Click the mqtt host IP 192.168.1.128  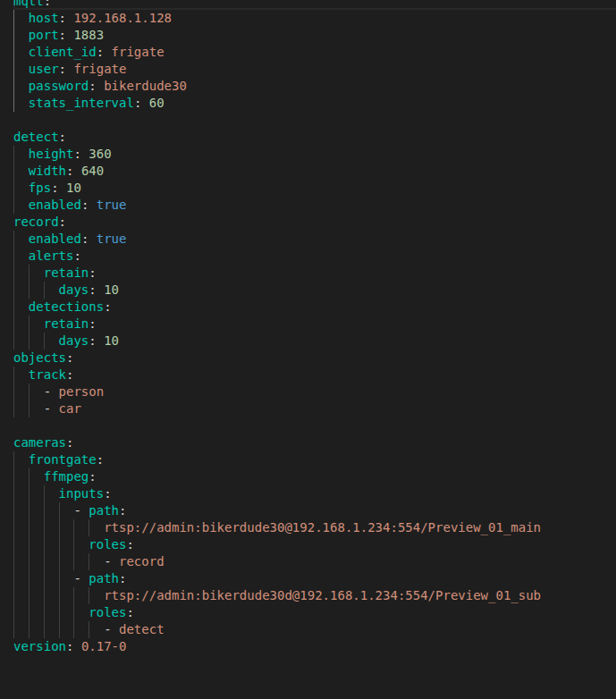point(122,18)
